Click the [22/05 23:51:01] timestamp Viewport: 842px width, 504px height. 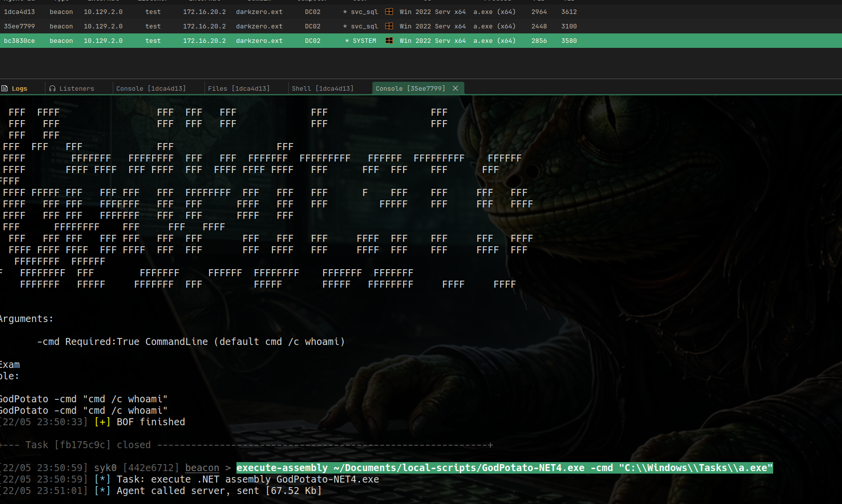[44, 491]
